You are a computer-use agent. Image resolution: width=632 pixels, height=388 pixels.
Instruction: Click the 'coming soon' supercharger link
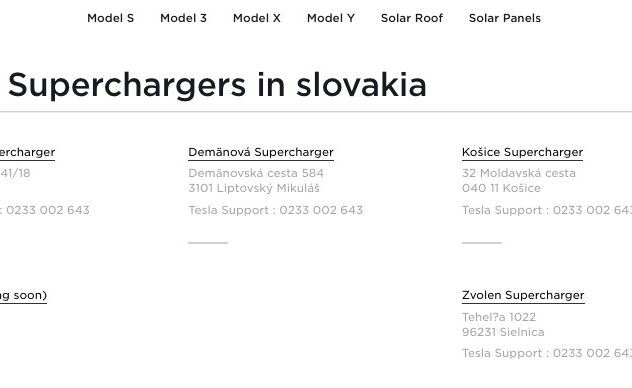point(23,295)
